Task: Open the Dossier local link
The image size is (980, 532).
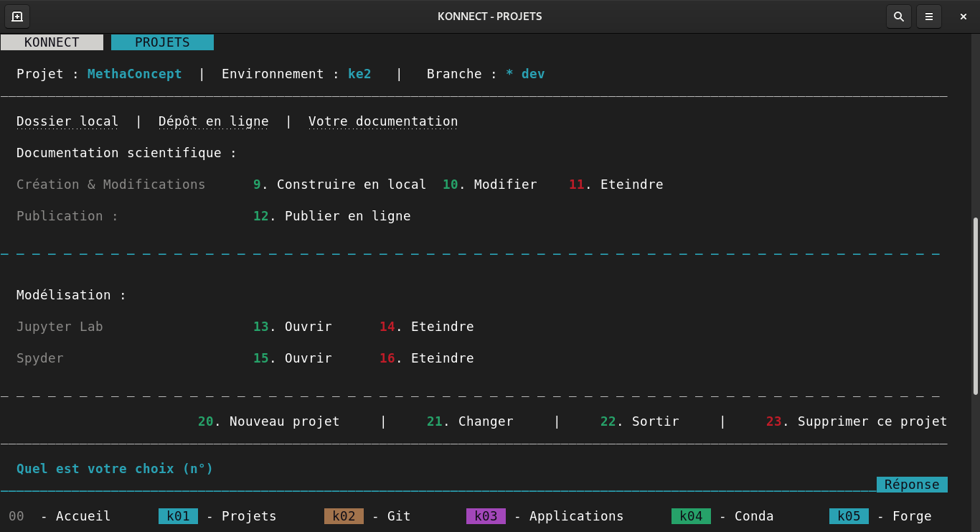Action: point(67,121)
